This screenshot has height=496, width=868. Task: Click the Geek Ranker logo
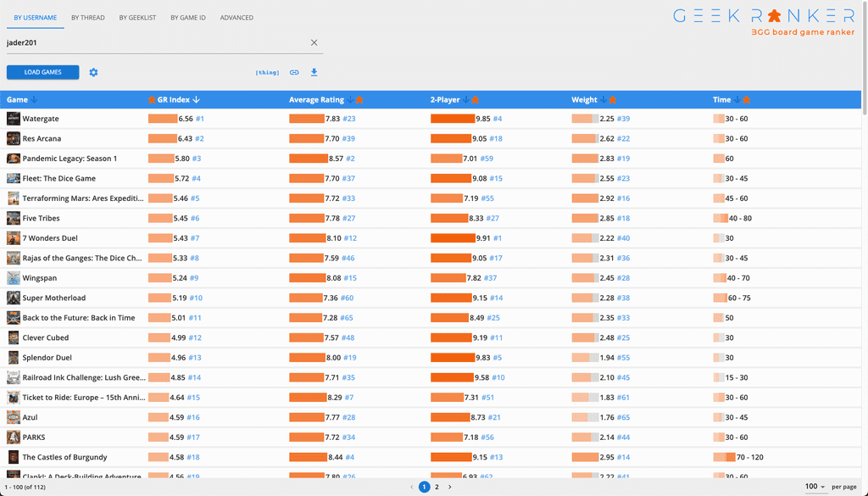pyautogui.click(x=764, y=22)
